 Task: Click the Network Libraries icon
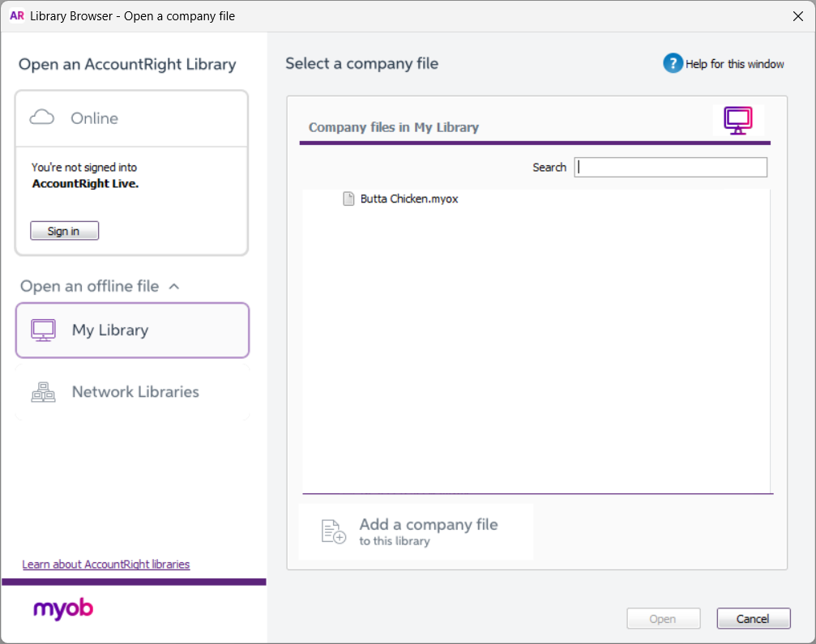click(x=44, y=392)
